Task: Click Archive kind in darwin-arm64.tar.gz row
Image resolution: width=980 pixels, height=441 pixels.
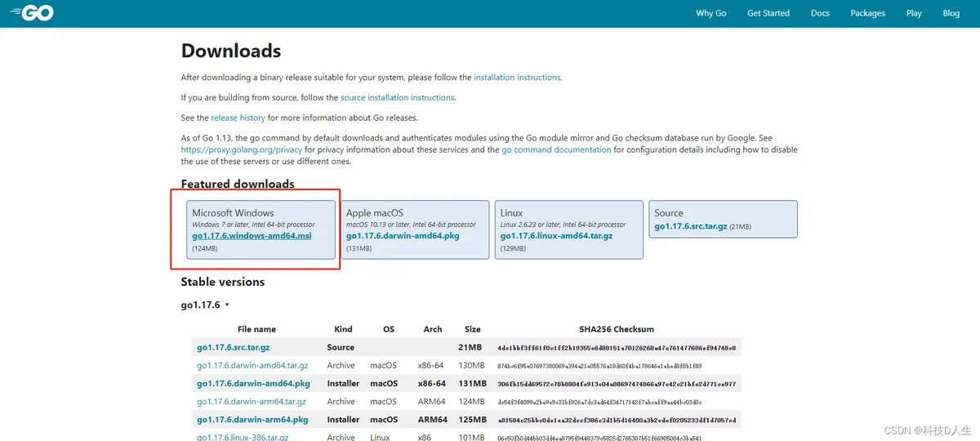Action: pyautogui.click(x=341, y=401)
